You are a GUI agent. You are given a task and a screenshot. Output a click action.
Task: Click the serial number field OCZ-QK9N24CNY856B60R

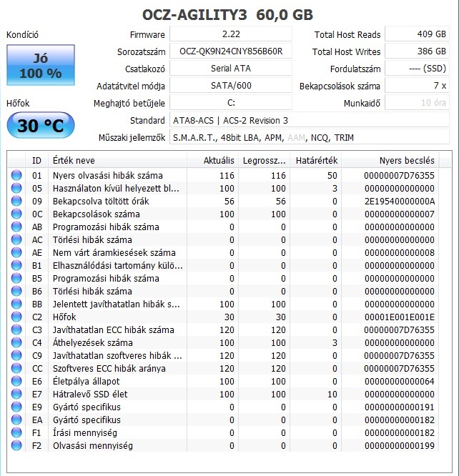[x=231, y=51]
